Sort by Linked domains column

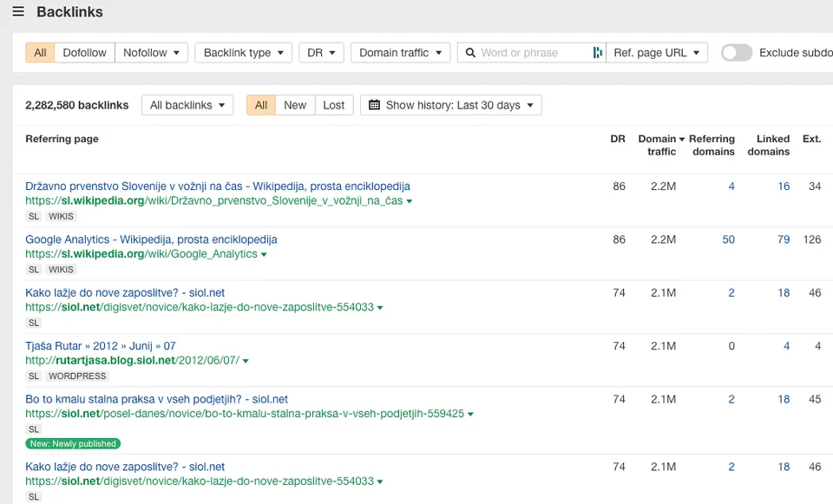coord(768,145)
